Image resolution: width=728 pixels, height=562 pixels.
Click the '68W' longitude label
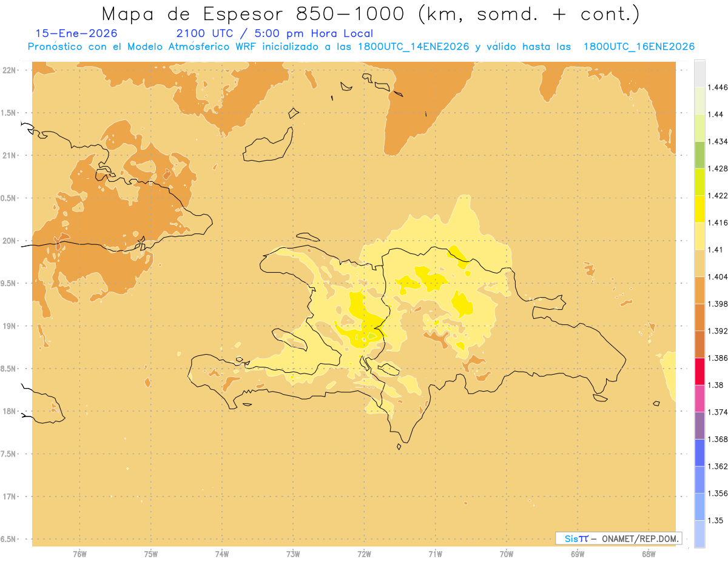tap(649, 554)
